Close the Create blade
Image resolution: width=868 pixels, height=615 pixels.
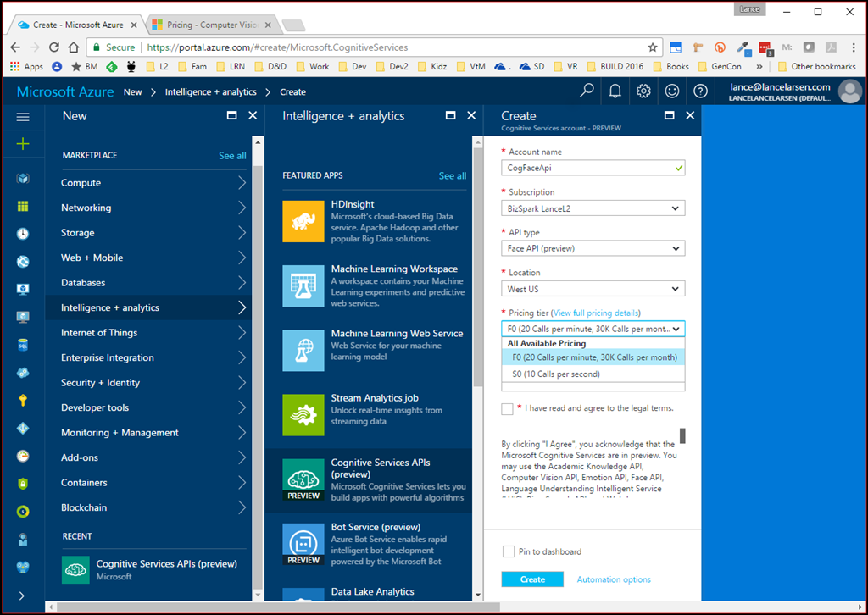(690, 115)
